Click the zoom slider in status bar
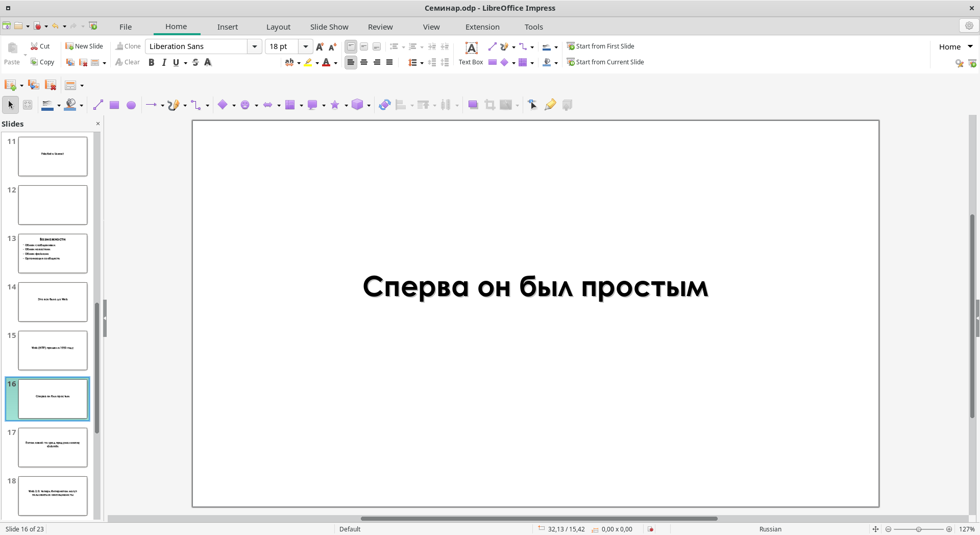This screenshot has height=535, width=980. (x=918, y=529)
